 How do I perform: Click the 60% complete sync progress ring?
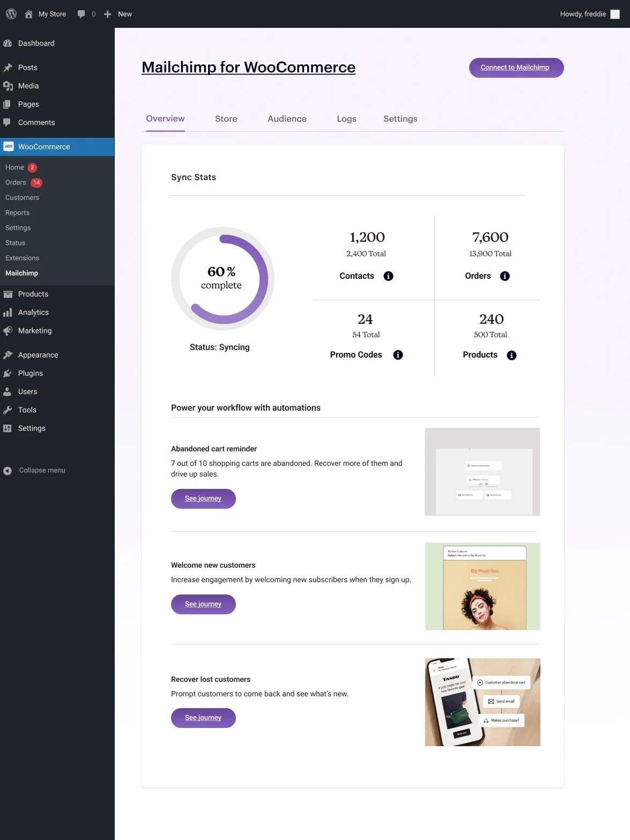[x=223, y=279]
